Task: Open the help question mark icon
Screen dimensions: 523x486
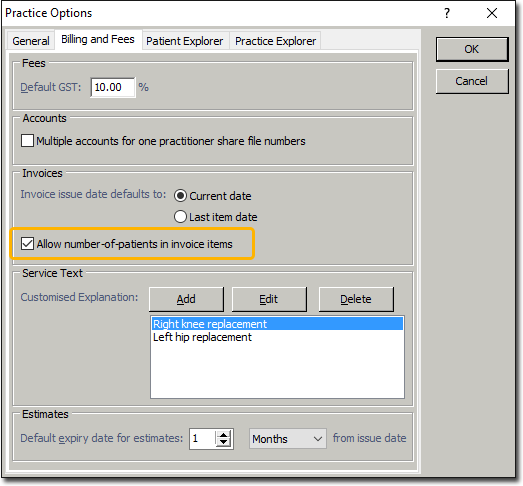Action: click(x=447, y=13)
